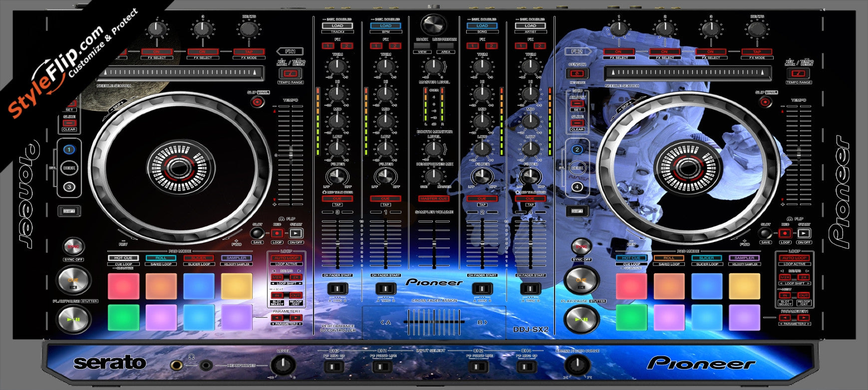868x390 pixels.
Task: Turn the HEADPHONES MIX knob
Action: pyautogui.click(x=433, y=176)
